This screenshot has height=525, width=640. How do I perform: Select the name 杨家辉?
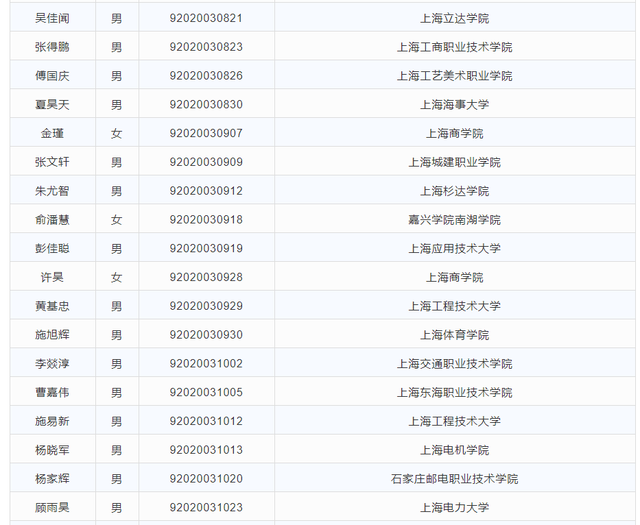pyautogui.click(x=52, y=479)
